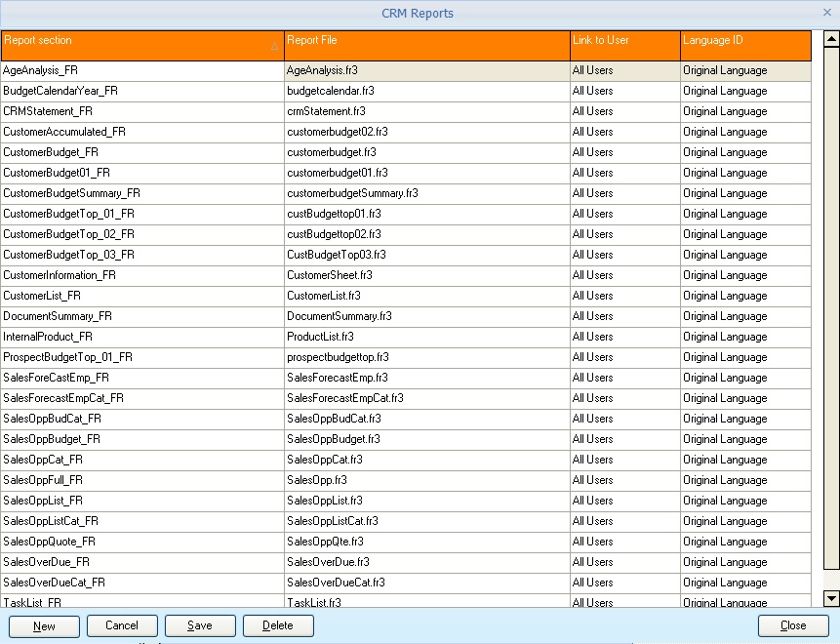
Task: Click Original Language cell for SalesOverDue_FR
Action: (x=745, y=562)
